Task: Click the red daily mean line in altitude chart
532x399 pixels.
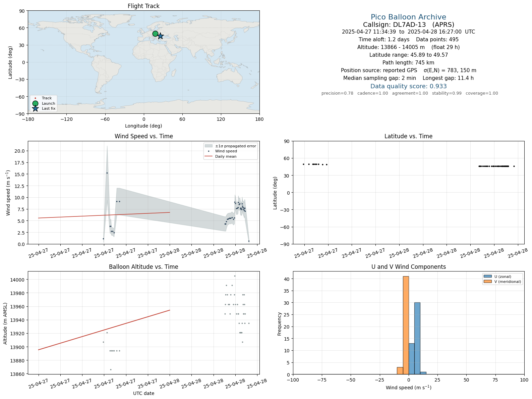Action: (x=104, y=330)
